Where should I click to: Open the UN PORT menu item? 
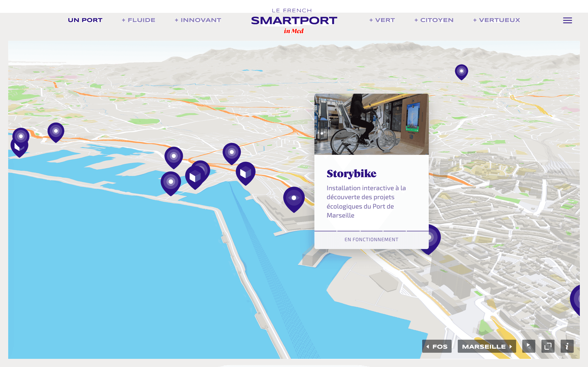85,20
